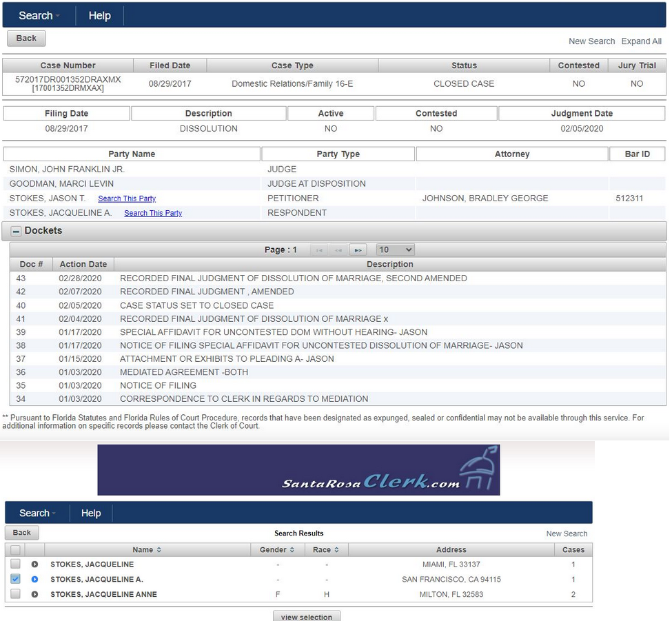Click Bar ID 512311

(x=629, y=198)
